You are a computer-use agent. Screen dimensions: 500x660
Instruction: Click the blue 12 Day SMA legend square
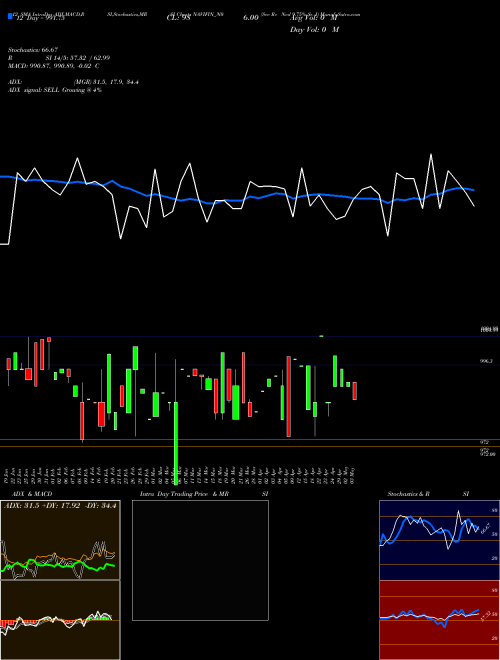10,17
